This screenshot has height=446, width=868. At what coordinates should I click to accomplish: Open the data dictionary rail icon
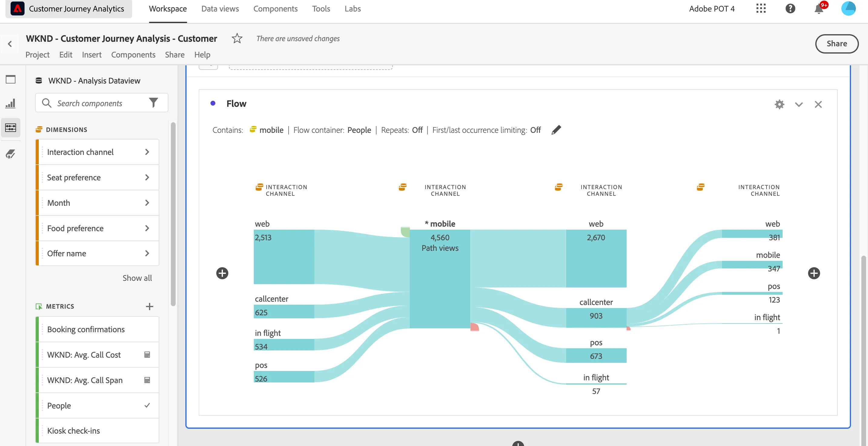click(11, 154)
